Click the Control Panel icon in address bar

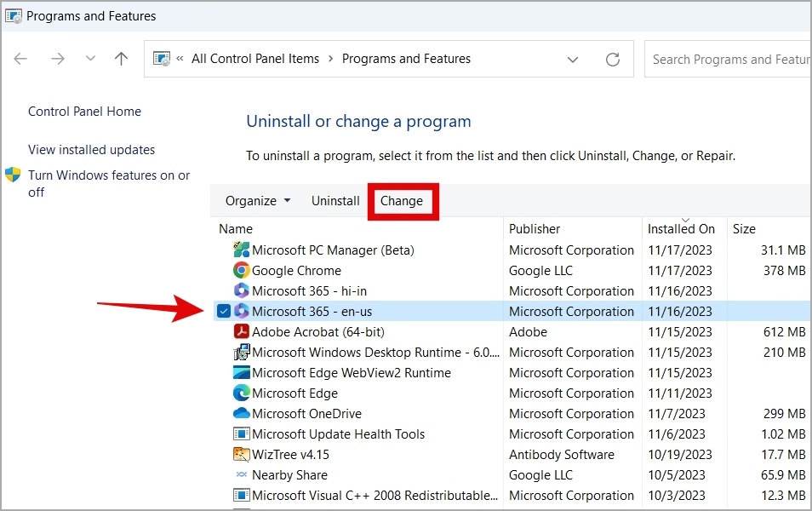click(x=162, y=59)
